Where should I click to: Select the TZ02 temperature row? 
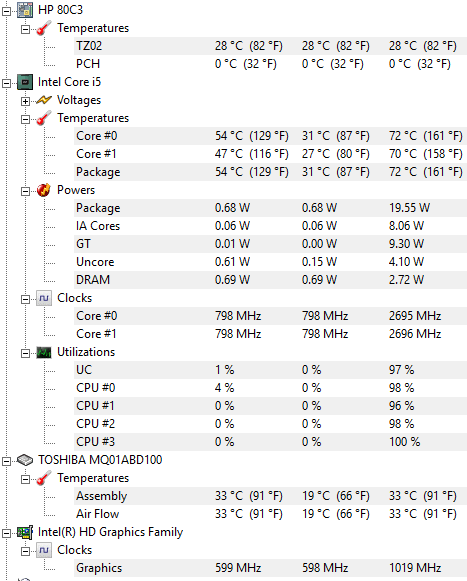270,46
